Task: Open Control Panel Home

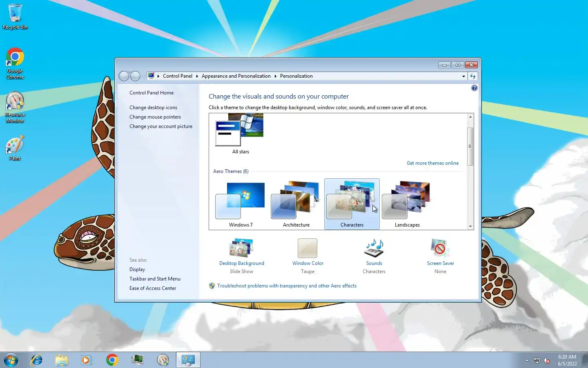Action: [151, 93]
